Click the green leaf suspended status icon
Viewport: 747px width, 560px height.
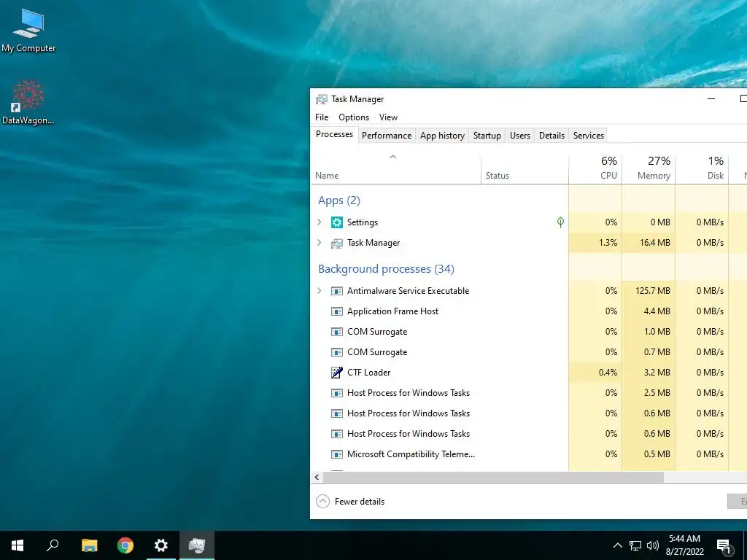(561, 222)
